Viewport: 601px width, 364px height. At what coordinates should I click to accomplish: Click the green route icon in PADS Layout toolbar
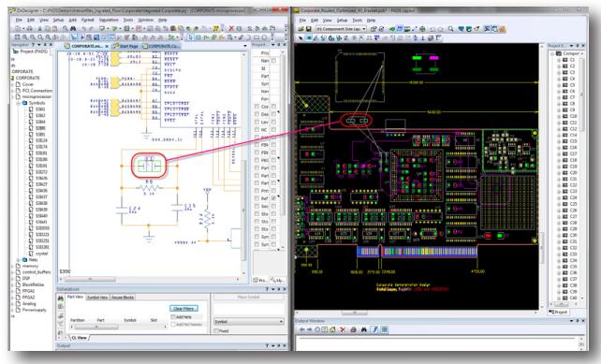point(391,29)
